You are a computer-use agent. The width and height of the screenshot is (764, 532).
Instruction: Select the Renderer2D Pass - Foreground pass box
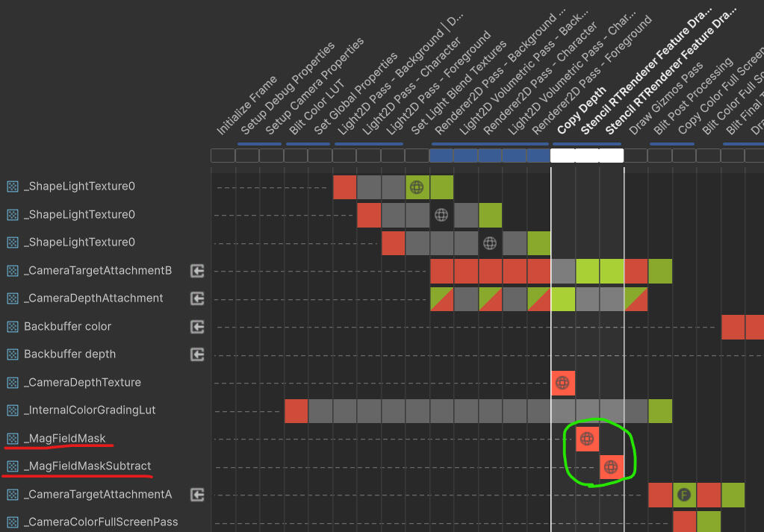pos(538,155)
